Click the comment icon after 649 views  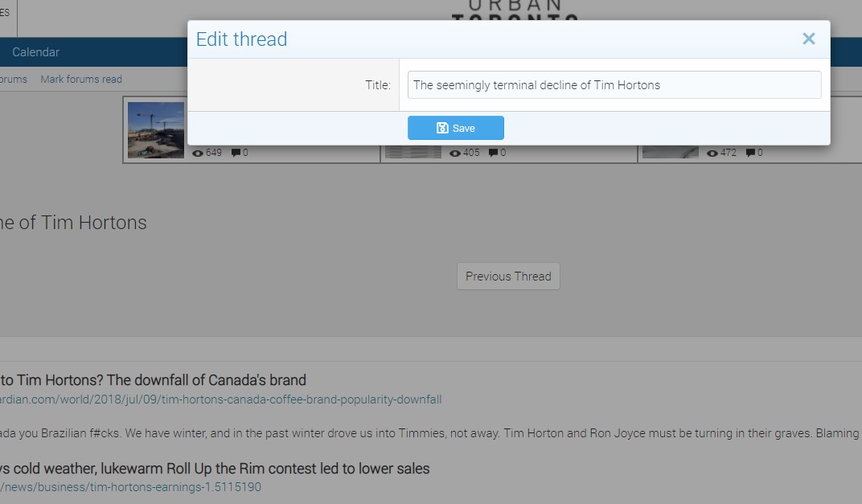click(236, 153)
